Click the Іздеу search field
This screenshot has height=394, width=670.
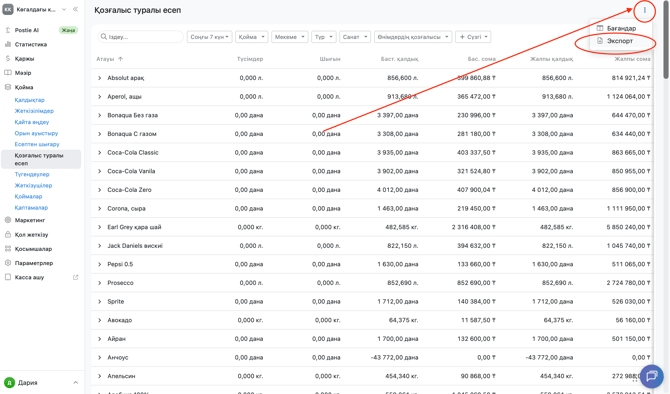pyautogui.click(x=141, y=37)
